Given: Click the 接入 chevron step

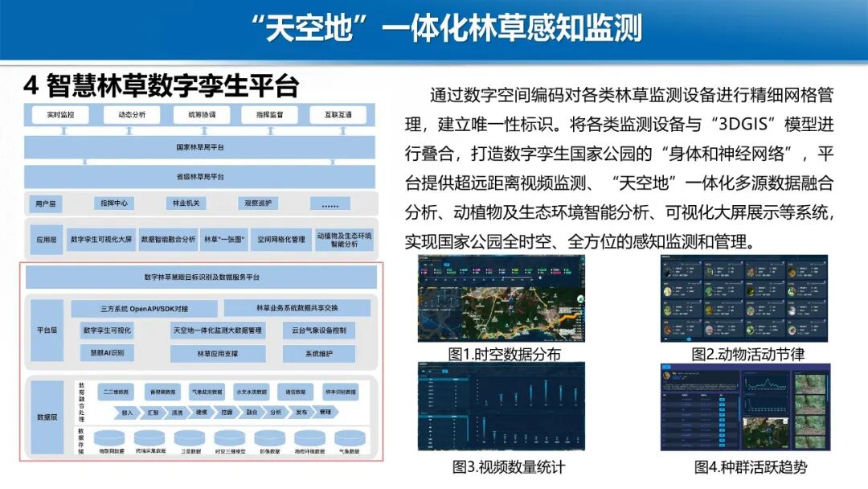Looking at the screenshot, I should (126, 413).
